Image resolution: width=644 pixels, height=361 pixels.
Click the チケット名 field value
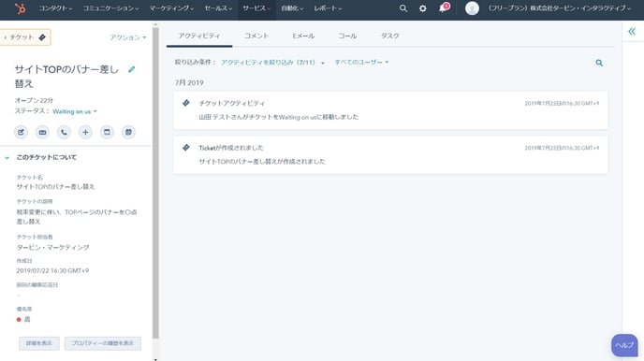pyautogui.click(x=55, y=187)
